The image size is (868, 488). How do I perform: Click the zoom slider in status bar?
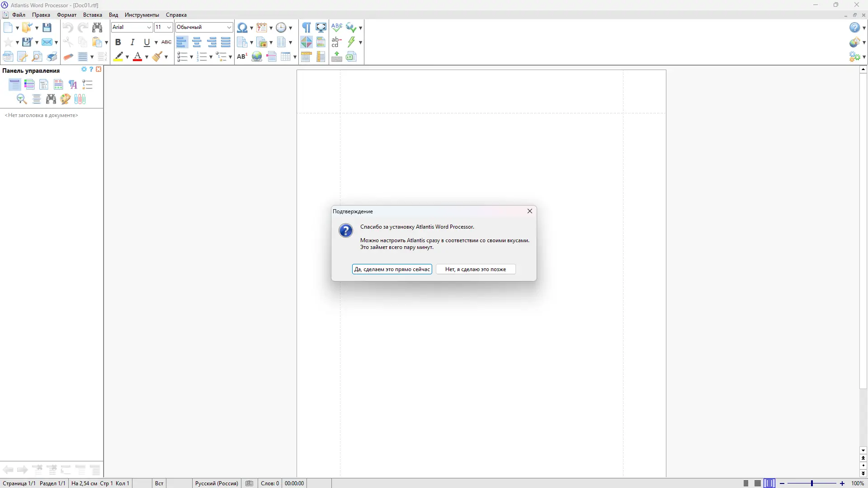pyautogui.click(x=811, y=483)
